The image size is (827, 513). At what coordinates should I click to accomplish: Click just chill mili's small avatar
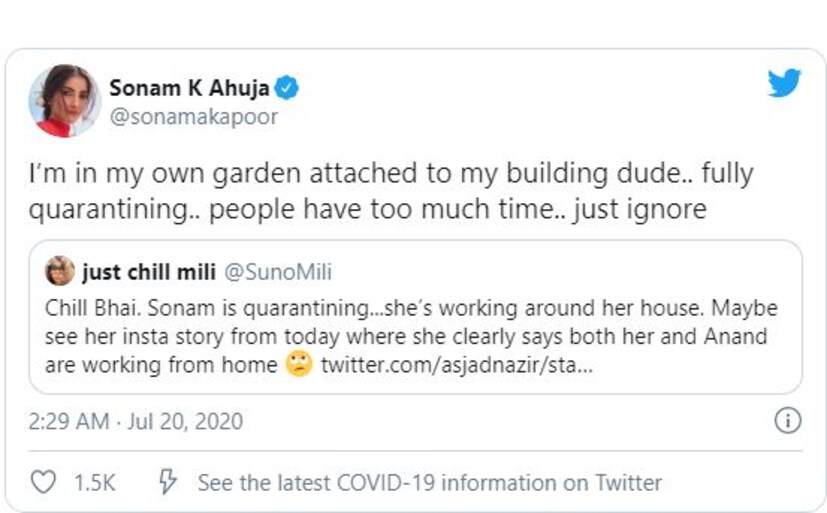[x=60, y=271]
